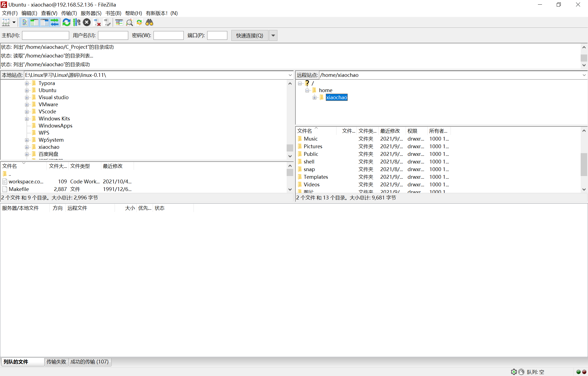This screenshot has height=376, width=588.
Task: Open the Site Manager icon
Action: 6,22
